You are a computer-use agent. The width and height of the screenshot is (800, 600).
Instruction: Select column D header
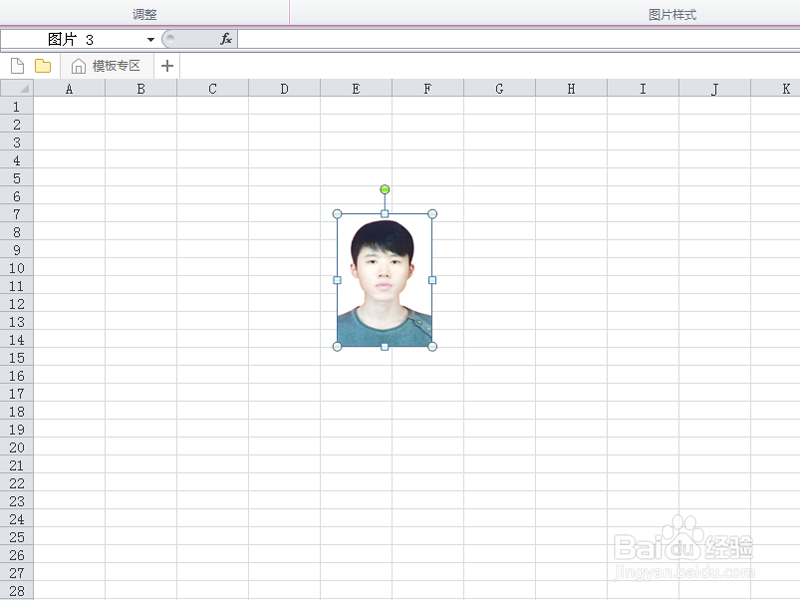click(x=285, y=89)
